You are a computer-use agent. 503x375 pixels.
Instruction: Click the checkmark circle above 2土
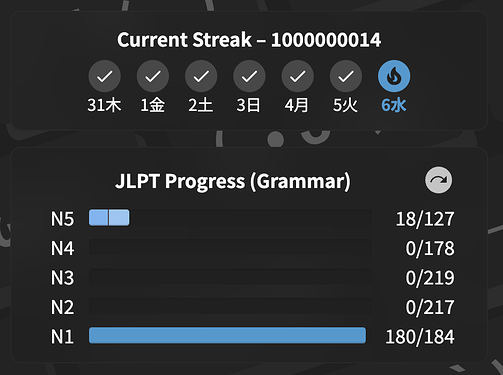pos(201,76)
